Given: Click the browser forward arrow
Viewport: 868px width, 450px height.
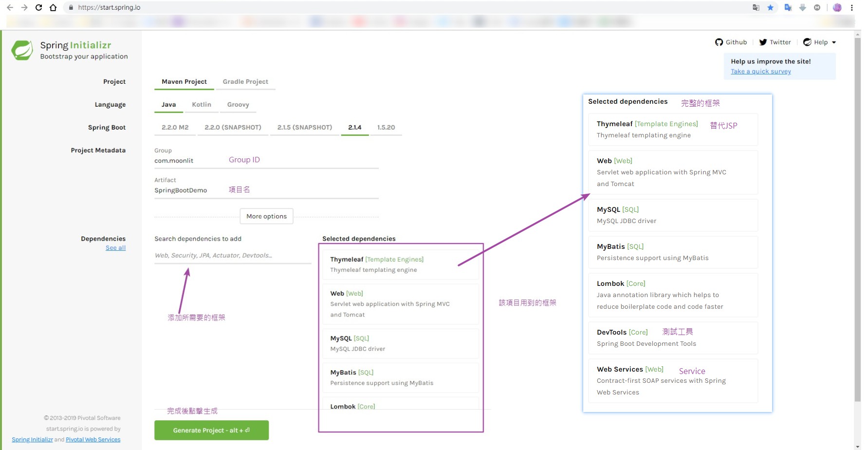Looking at the screenshot, I should pos(24,7).
